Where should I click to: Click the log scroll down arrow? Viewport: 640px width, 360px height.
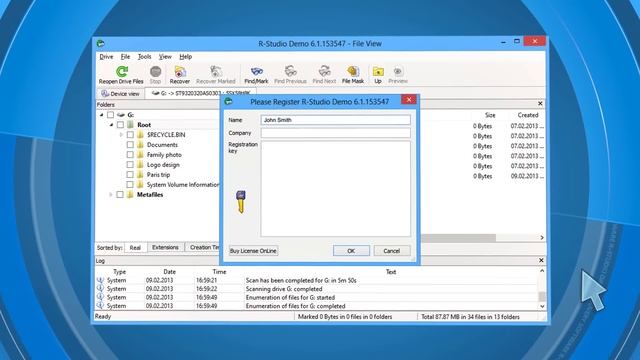[x=542, y=306]
